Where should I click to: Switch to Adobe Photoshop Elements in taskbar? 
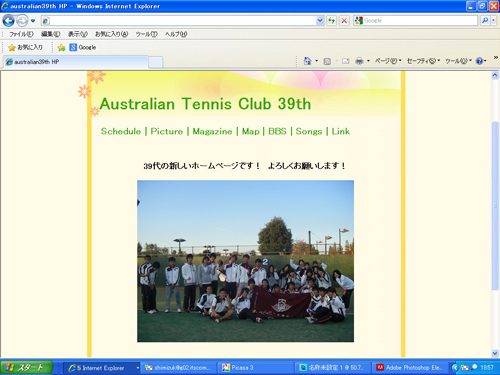point(410,368)
